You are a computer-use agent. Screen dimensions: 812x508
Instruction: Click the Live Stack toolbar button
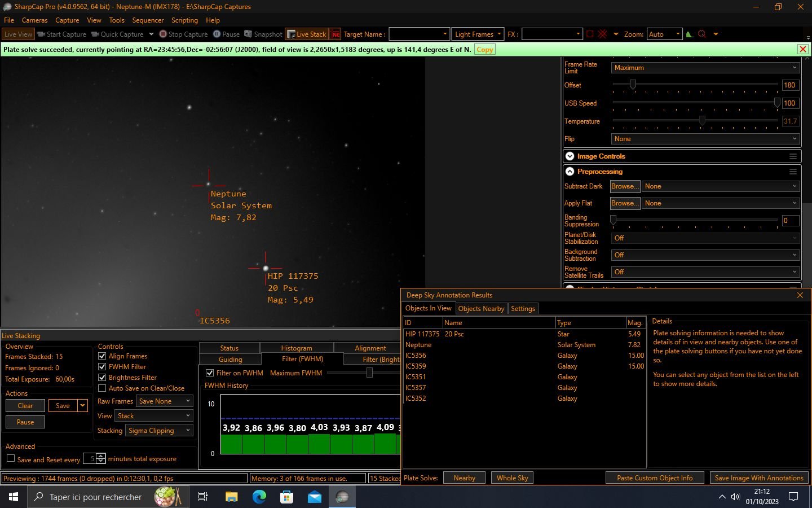point(307,34)
